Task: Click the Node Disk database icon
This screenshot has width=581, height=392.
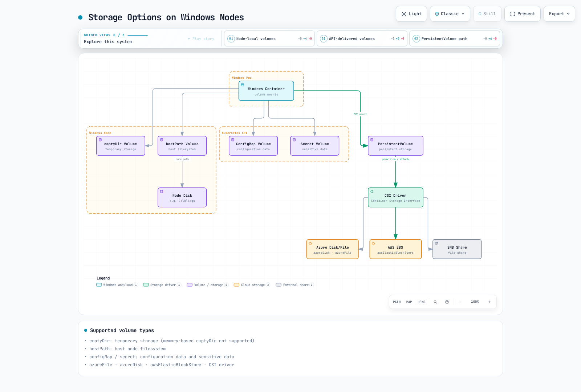Action: click(162, 191)
